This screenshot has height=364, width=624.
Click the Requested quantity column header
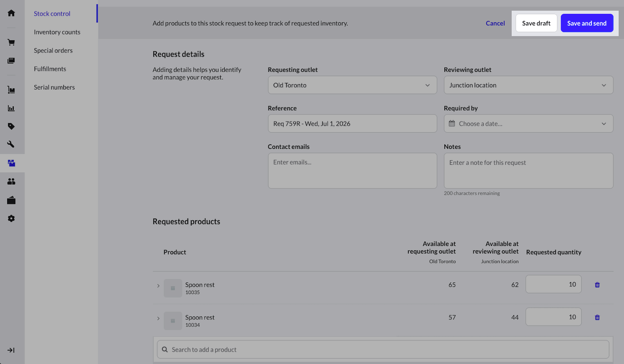point(554,252)
